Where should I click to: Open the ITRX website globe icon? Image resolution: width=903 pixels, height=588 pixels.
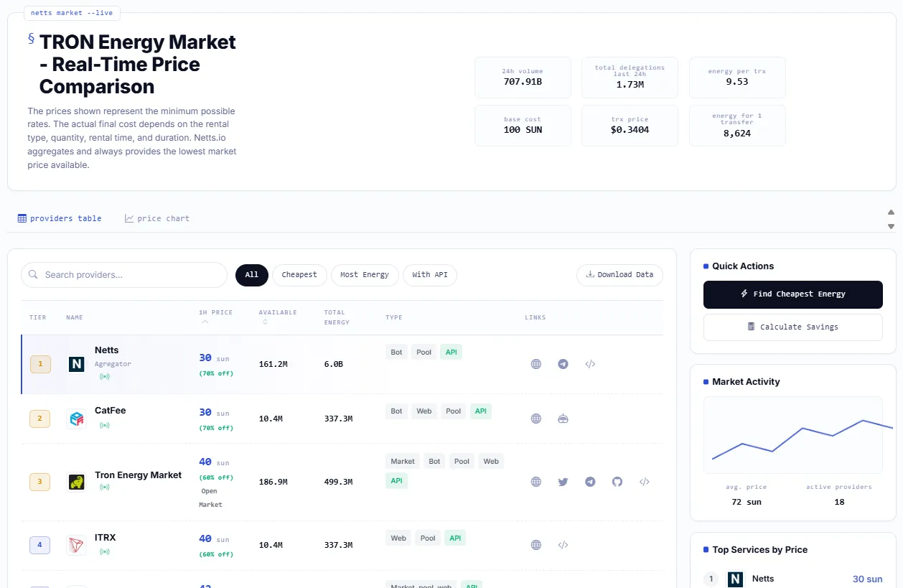535,545
